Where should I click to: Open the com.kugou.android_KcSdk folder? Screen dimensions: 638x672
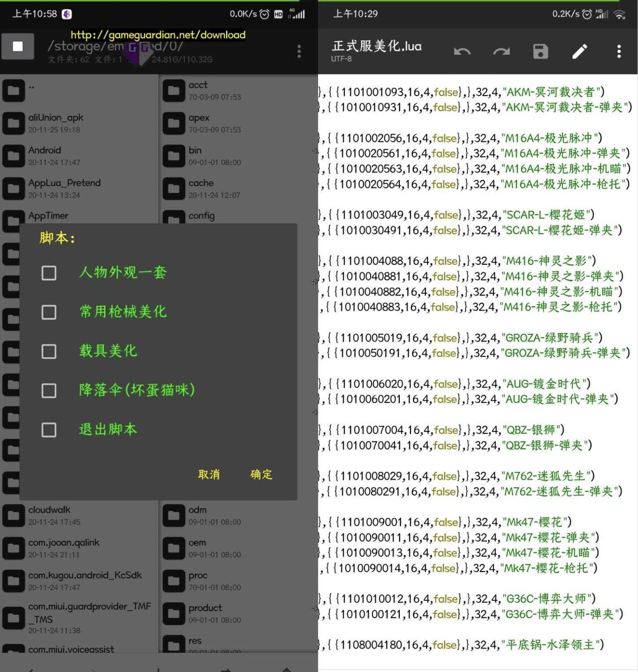click(x=79, y=581)
